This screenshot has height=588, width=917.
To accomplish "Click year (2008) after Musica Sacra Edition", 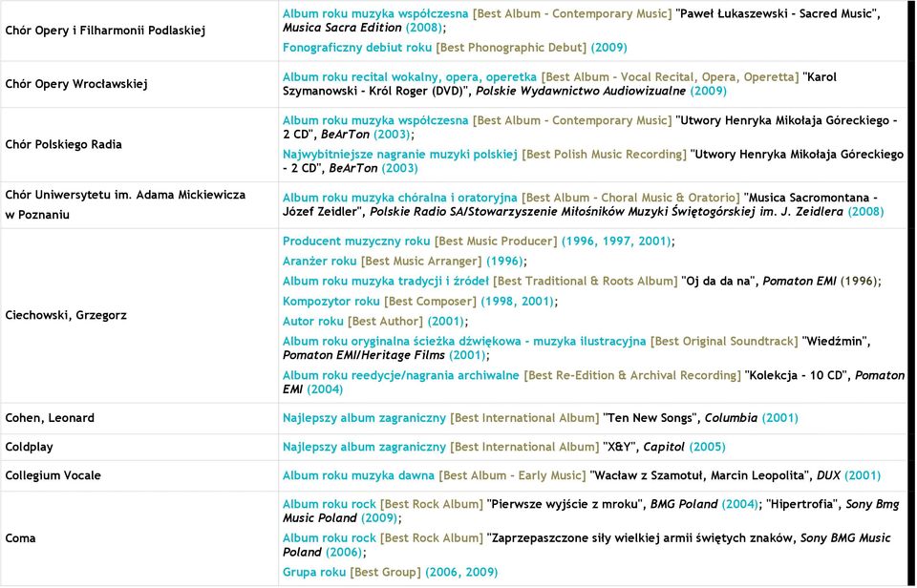I will point(424,28).
